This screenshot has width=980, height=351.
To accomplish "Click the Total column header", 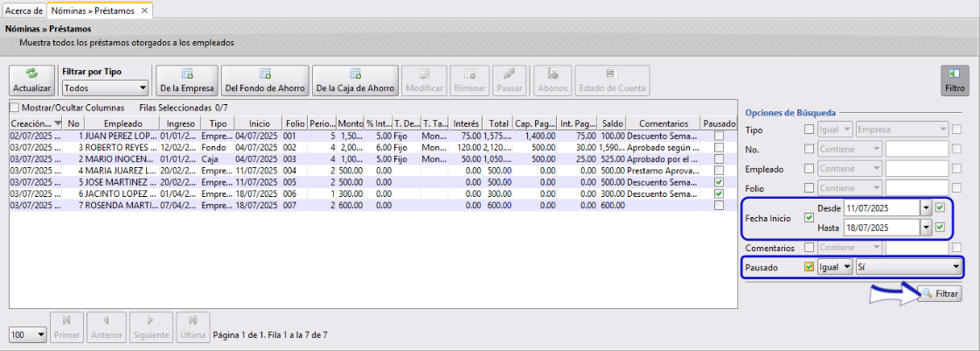I will click(x=499, y=123).
